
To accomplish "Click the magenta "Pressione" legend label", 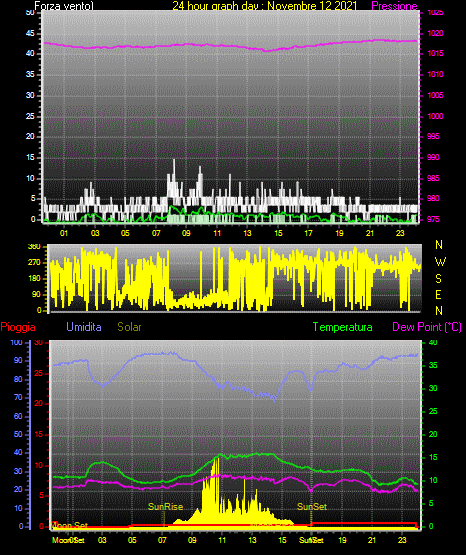I will (x=394, y=6).
